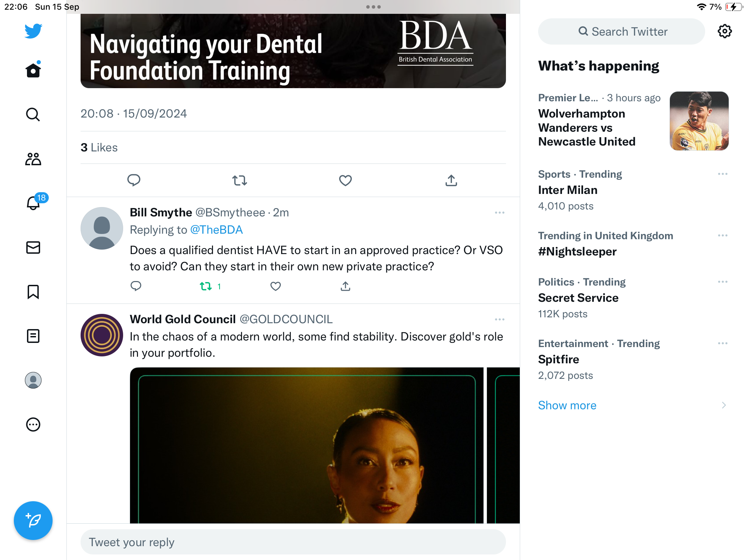Open the Inter Milan trend
This screenshot has height=560, width=747.
568,190
